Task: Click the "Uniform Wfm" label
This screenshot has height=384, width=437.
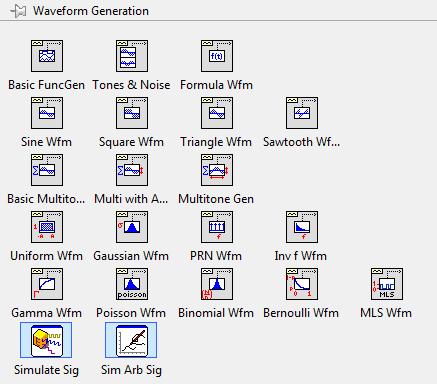Action: [x=46, y=256]
